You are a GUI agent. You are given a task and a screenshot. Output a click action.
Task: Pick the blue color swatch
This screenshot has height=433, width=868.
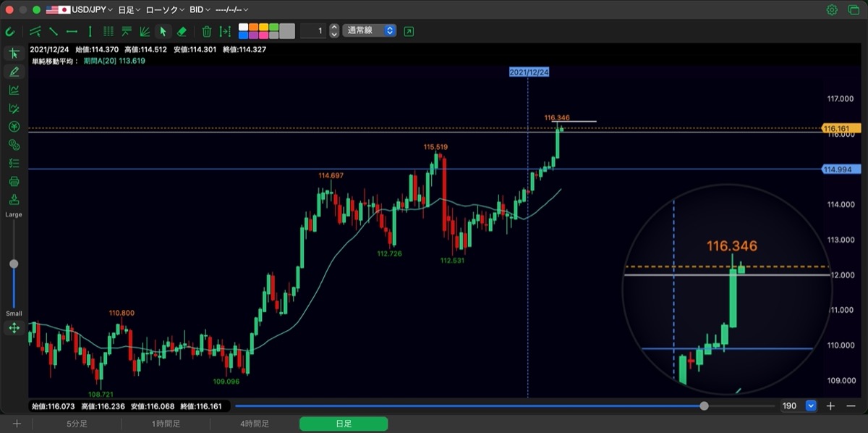244,35
